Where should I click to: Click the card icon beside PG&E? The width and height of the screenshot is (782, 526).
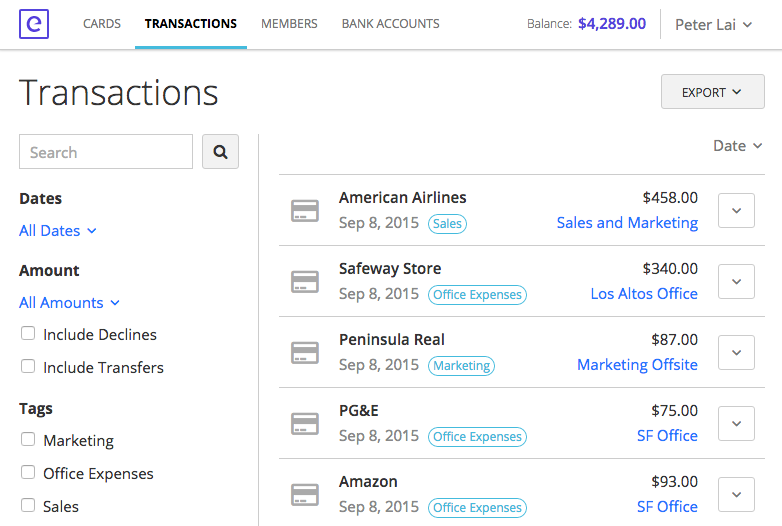pyautogui.click(x=305, y=424)
